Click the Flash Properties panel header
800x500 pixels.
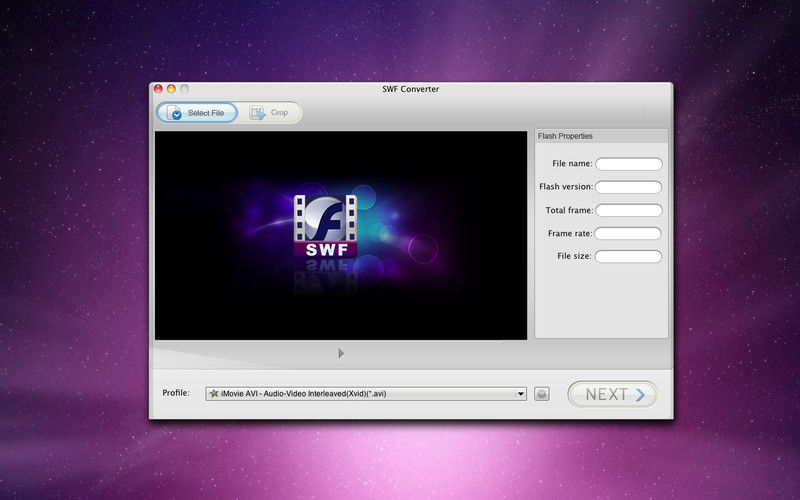(601, 136)
